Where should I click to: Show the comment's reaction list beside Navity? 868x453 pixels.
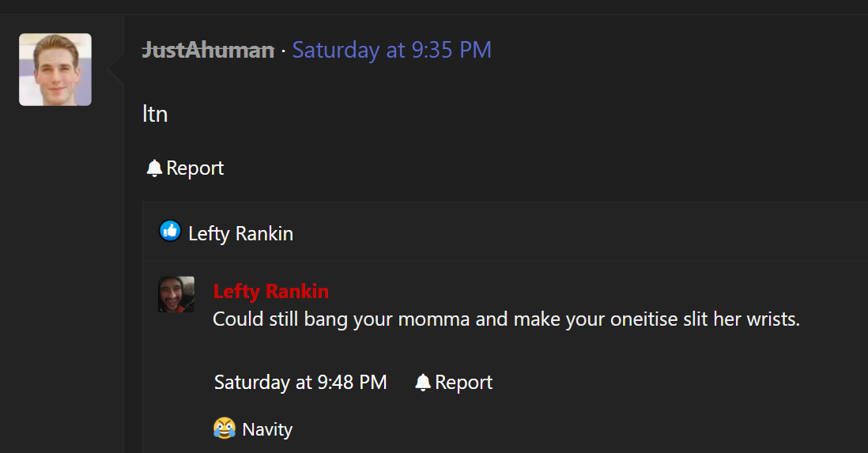253,428
